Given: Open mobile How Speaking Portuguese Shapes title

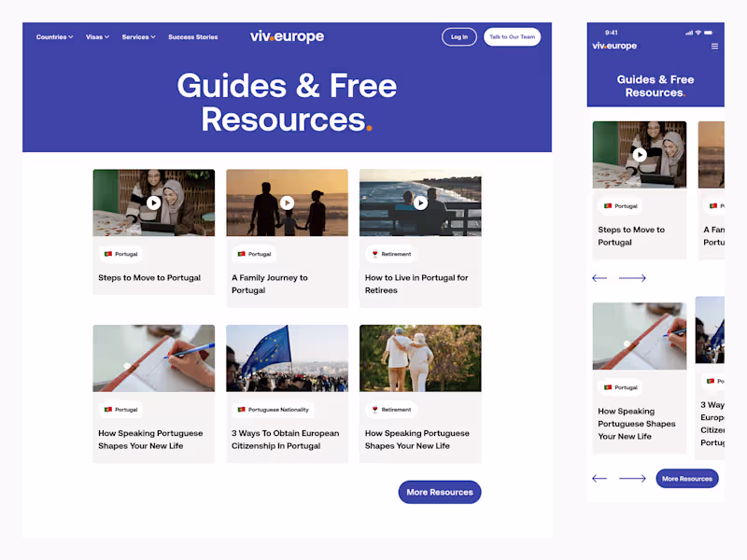Looking at the screenshot, I should (x=637, y=424).
